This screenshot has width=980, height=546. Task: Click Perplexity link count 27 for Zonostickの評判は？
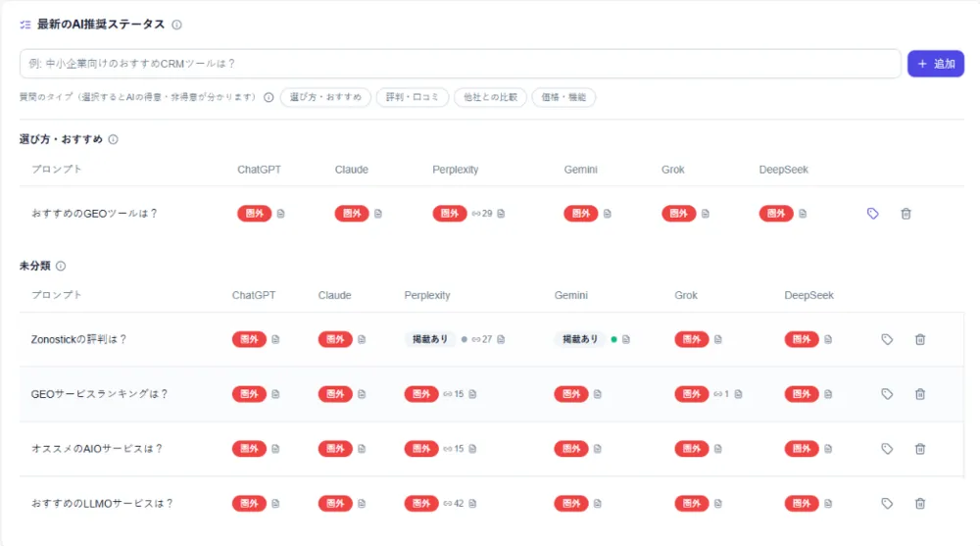tap(482, 339)
